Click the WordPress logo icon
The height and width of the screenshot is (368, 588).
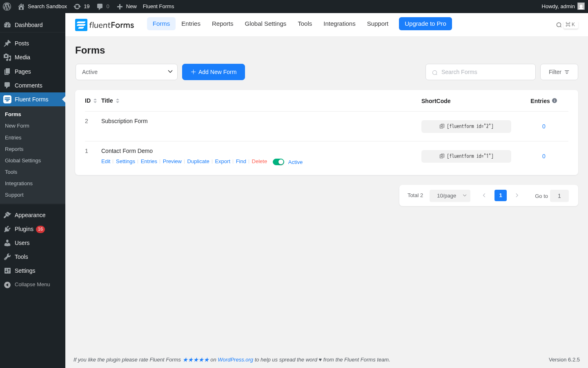pyautogui.click(x=7, y=7)
